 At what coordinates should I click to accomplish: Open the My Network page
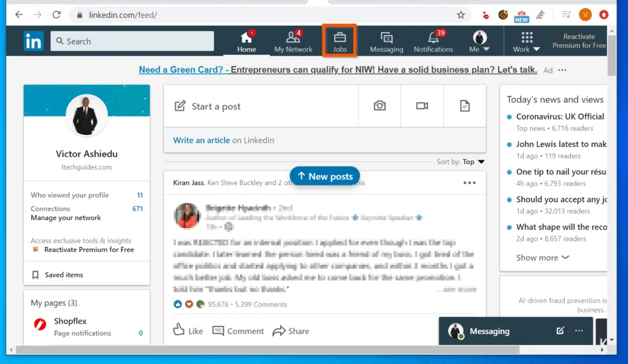click(x=293, y=40)
